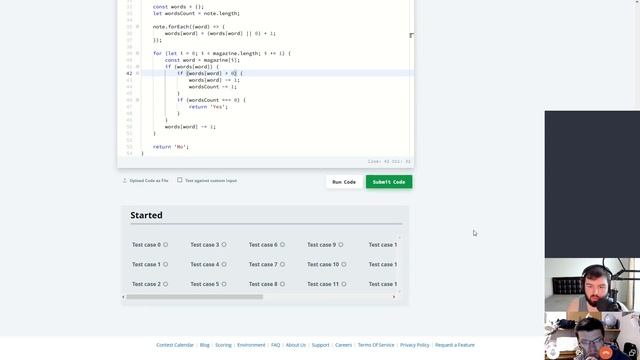Click the status circle for Test case 6

282,245
